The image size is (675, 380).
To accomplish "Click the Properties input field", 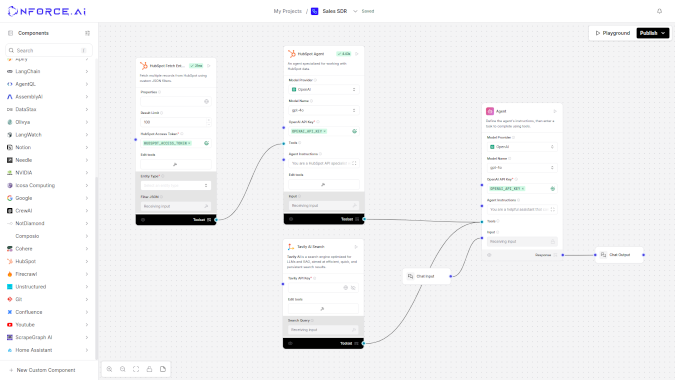I will coord(176,102).
